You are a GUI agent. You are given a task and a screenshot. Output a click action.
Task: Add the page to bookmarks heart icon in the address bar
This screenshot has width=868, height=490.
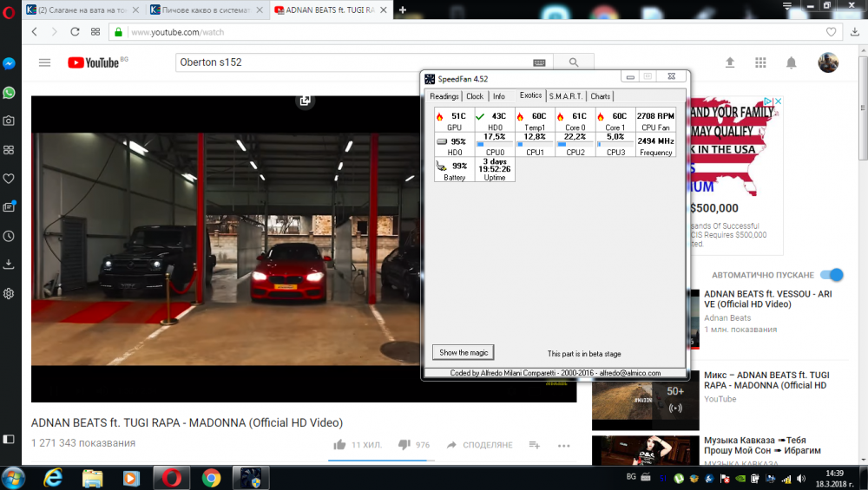click(x=831, y=32)
